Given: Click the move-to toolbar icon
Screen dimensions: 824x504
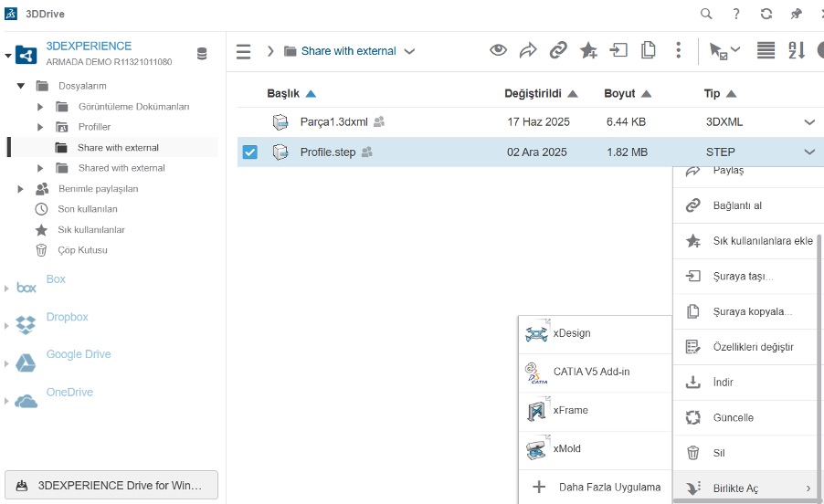Looking at the screenshot, I should (618, 50).
